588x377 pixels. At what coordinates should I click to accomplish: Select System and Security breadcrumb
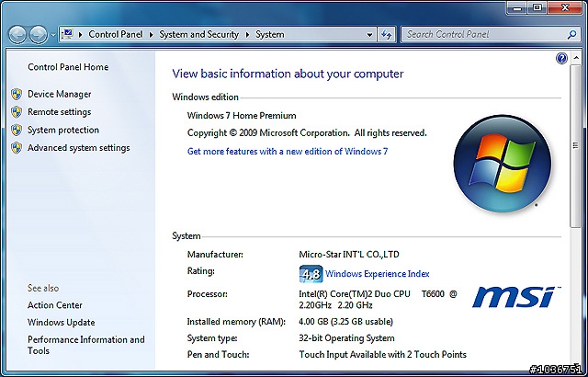pyautogui.click(x=198, y=35)
